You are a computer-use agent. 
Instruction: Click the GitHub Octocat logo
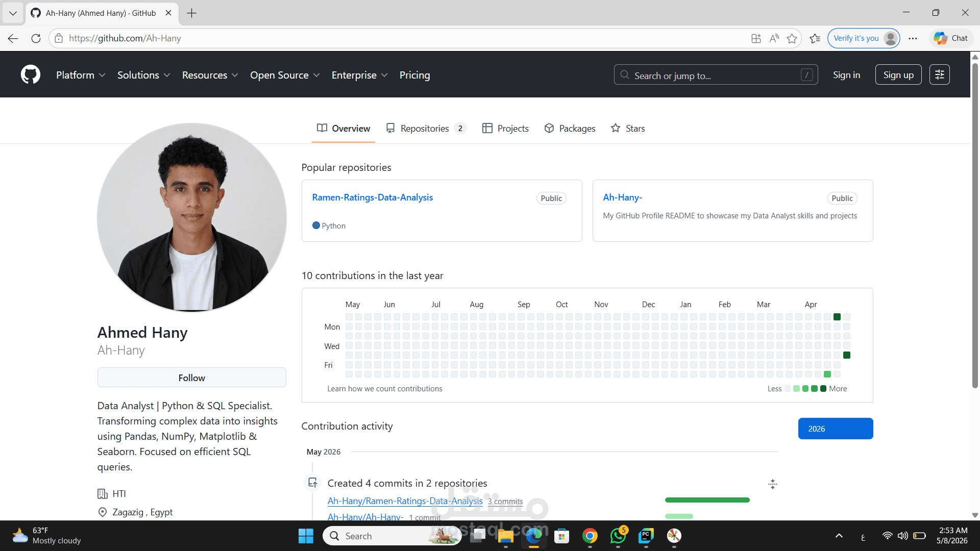(x=31, y=74)
